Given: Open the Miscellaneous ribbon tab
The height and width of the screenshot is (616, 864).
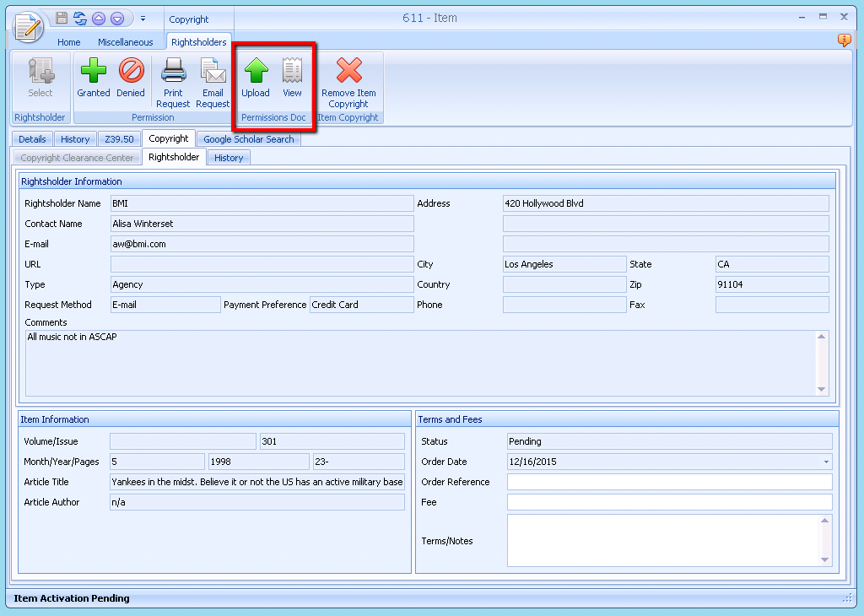Looking at the screenshot, I should (x=125, y=41).
